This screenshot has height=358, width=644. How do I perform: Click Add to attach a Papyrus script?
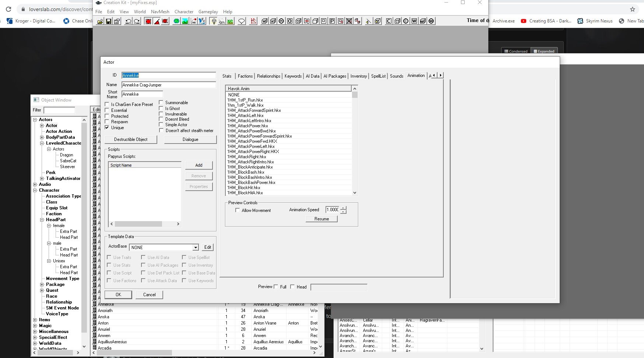tap(199, 165)
